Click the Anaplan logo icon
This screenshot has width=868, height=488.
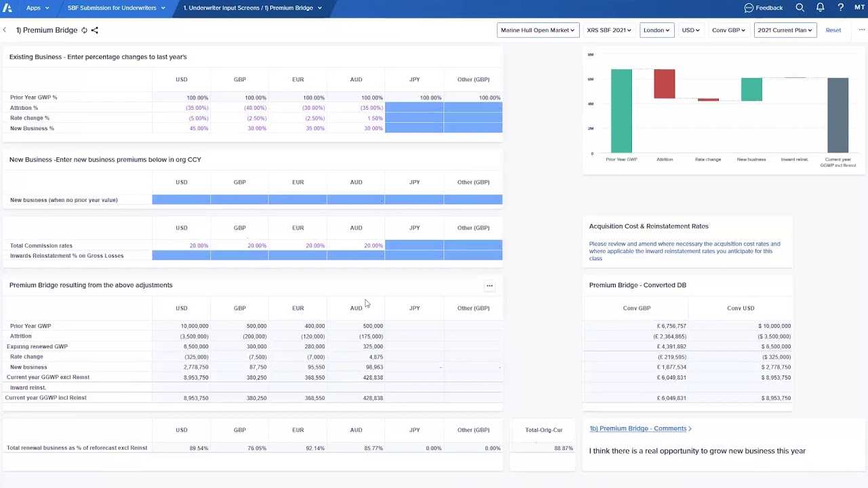tap(8, 8)
